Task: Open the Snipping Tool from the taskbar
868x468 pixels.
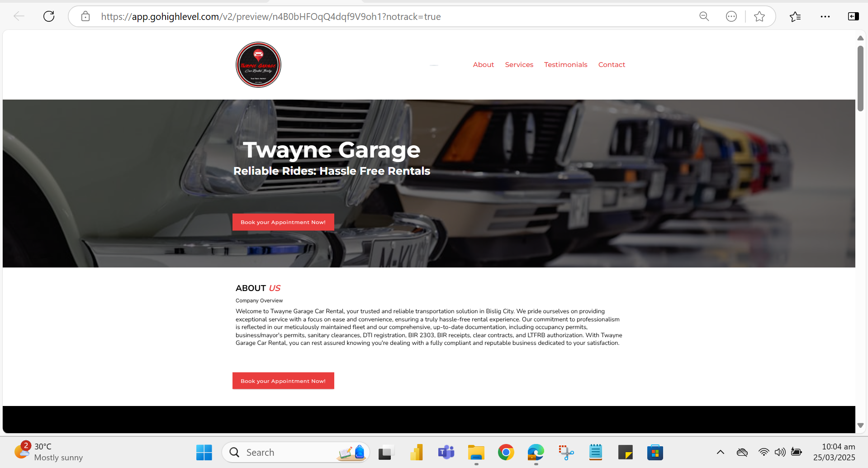Action: point(566,452)
